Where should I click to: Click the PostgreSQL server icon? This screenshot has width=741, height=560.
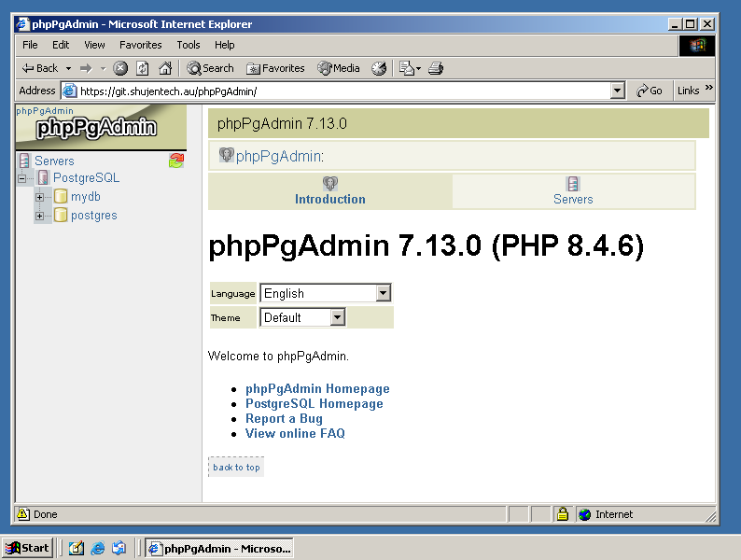tap(43, 177)
